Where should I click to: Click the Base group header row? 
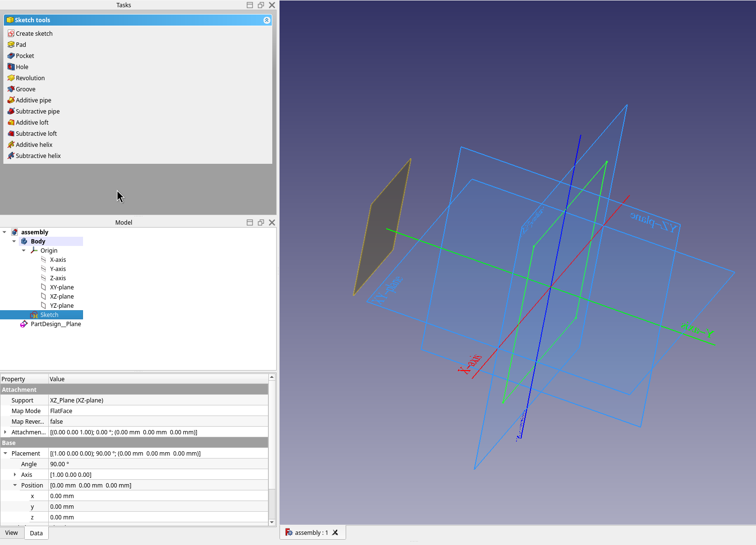(134, 443)
